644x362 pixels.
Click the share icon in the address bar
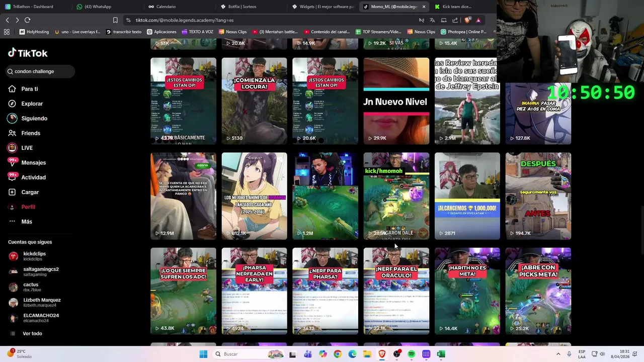[455, 20]
